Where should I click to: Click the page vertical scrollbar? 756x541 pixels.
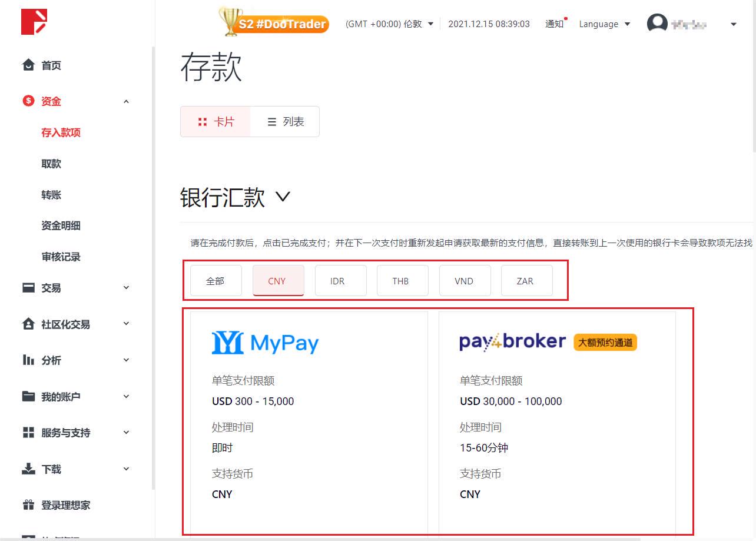tap(754, 77)
